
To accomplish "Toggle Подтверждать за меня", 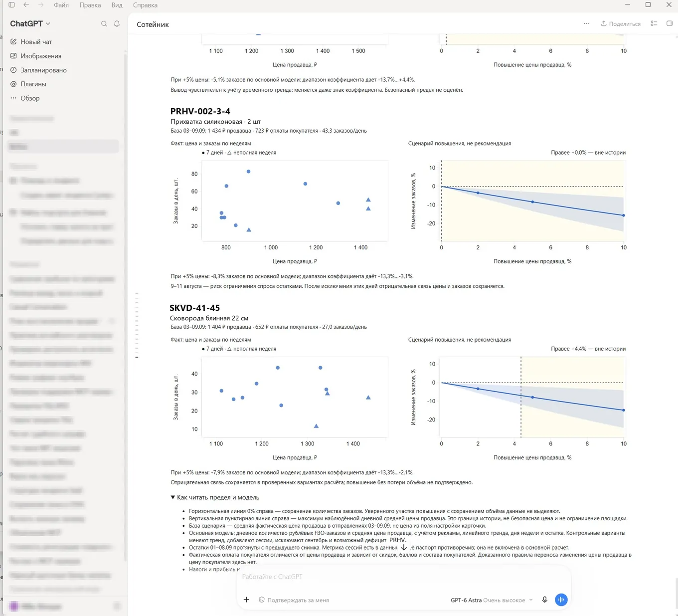I will click(294, 600).
